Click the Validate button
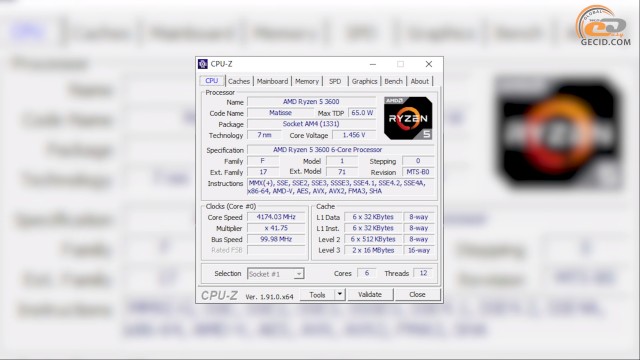The width and height of the screenshot is (640, 360). point(370,294)
